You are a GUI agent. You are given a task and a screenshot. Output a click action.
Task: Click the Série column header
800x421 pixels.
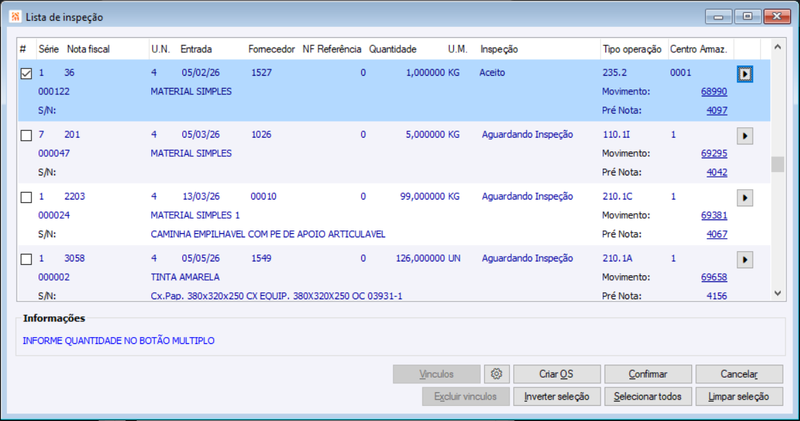49,49
